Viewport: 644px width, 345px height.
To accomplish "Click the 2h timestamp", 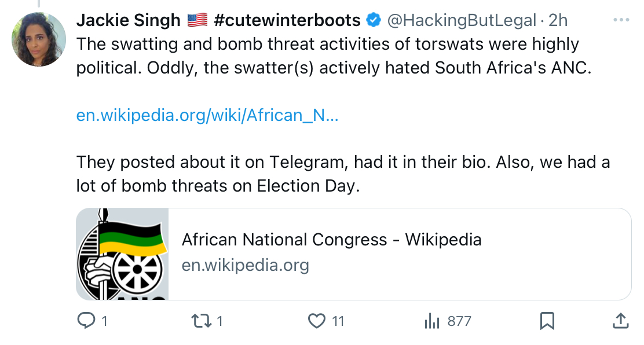I will (x=558, y=20).
